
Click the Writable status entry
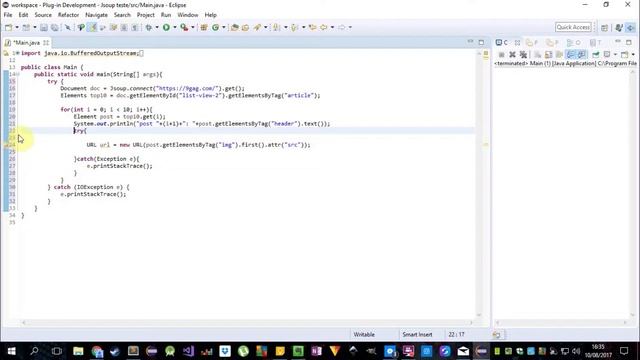pyautogui.click(x=364, y=334)
